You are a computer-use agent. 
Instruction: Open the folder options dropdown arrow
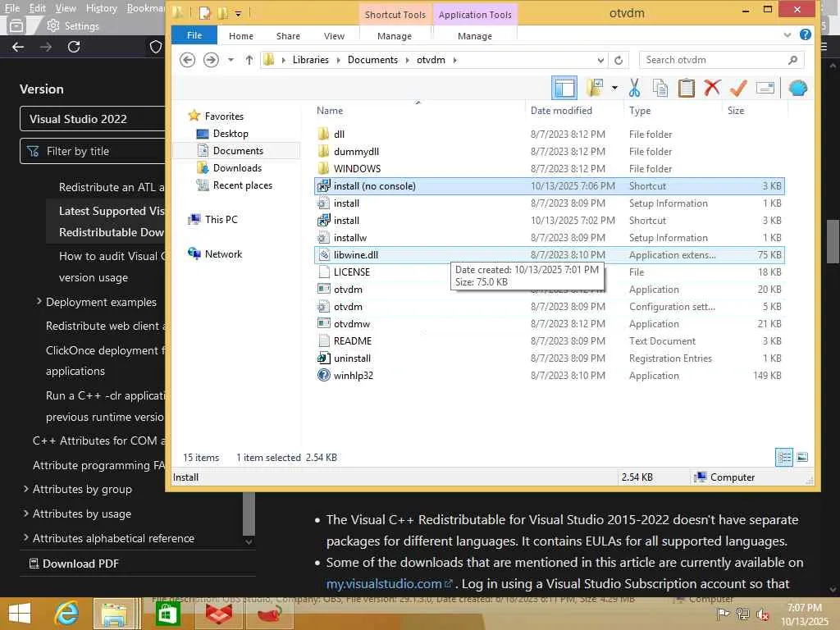614,88
